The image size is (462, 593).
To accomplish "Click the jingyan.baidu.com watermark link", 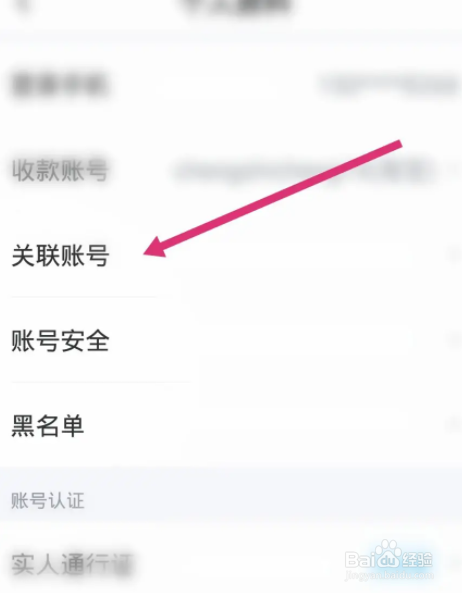I will (x=389, y=576).
